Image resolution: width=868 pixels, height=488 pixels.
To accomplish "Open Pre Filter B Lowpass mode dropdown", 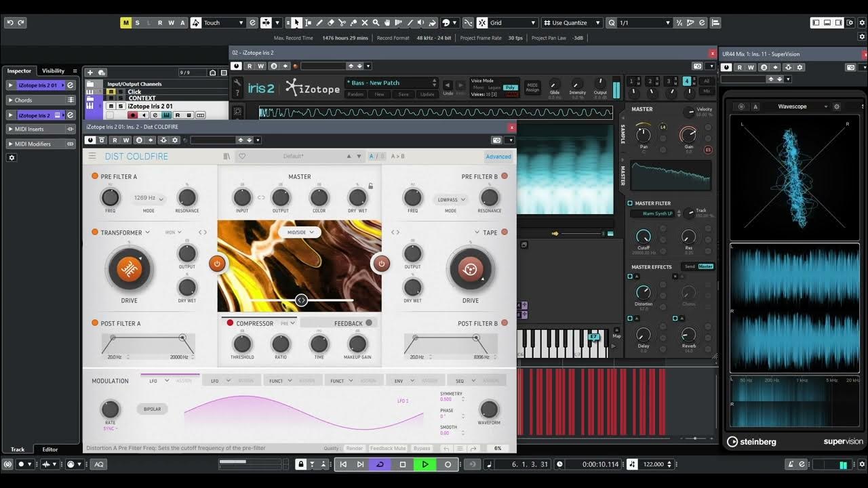I will [x=450, y=200].
